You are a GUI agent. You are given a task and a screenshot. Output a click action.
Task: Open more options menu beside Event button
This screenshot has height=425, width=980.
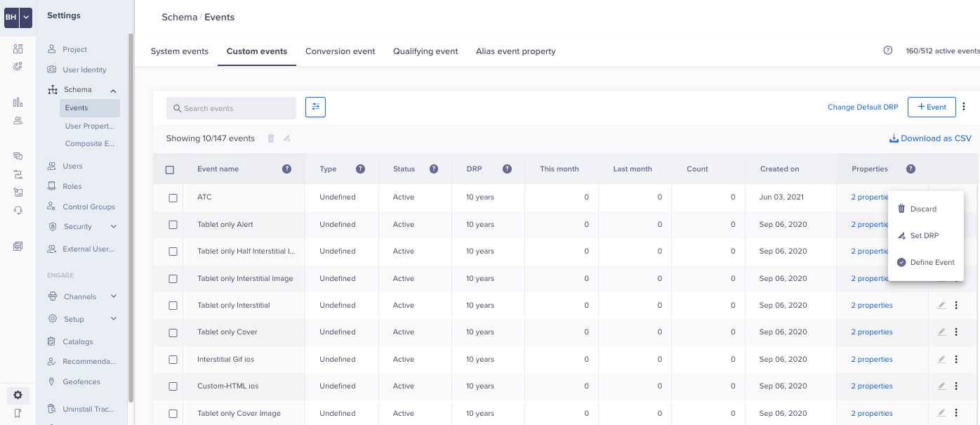[x=964, y=107]
